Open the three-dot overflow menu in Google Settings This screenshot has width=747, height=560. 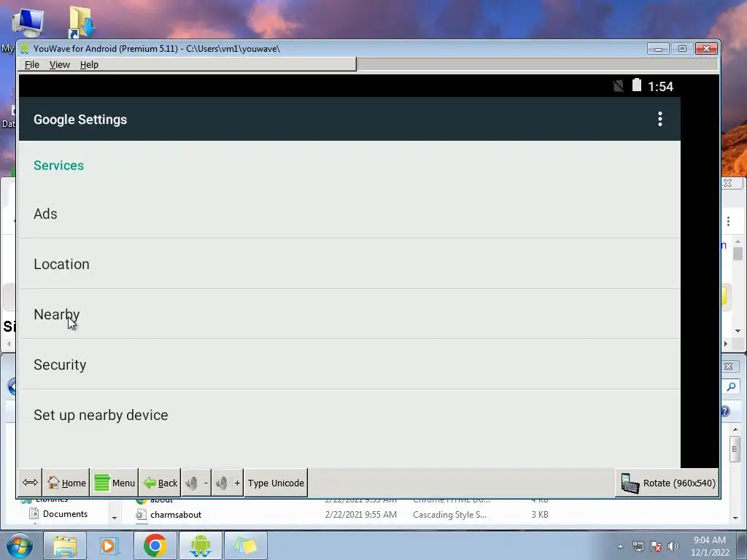(659, 119)
